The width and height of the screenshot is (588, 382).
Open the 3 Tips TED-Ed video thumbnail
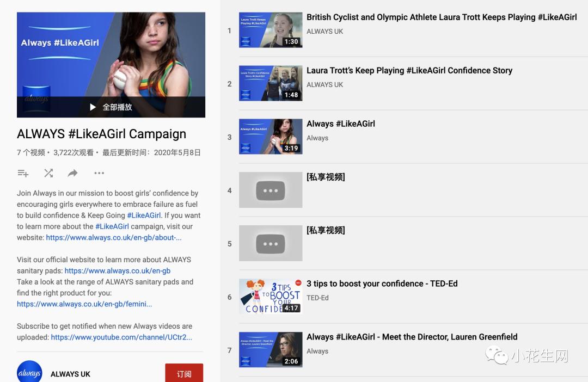[271, 297]
